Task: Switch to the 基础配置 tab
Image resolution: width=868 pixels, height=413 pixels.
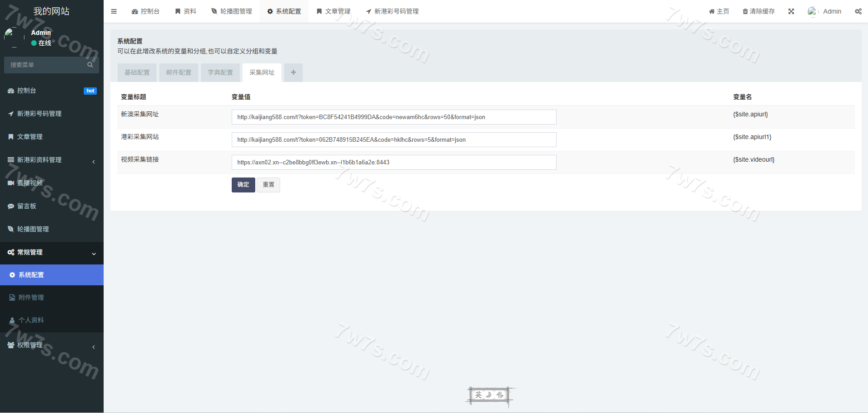Action: [x=137, y=72]
